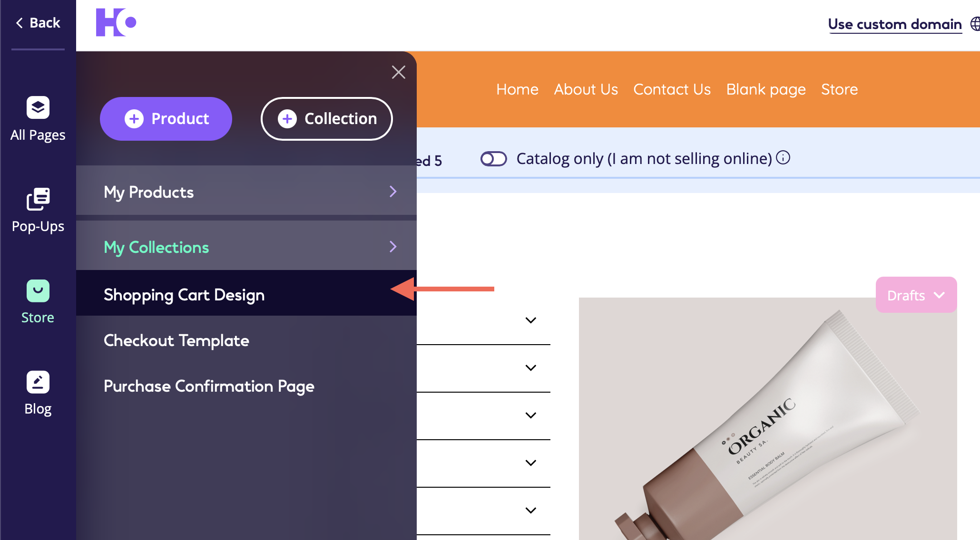Image resolution: width=980 pixels, height=540 pixels.
Task: Expand the second collapsed section chevron
Action: pyautogui.click(x=531, y=367)
